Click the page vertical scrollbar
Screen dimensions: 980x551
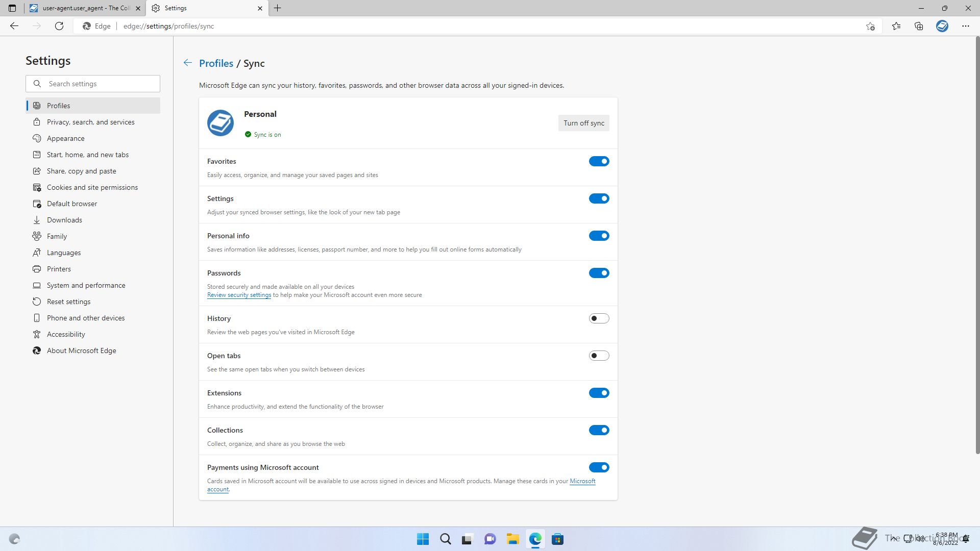(977, 245)
